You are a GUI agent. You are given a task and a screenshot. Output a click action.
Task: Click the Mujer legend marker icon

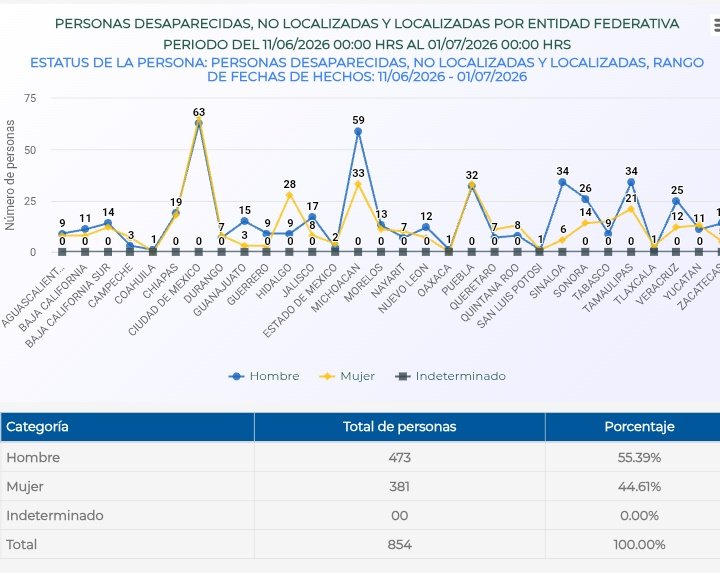coord(327,376)
